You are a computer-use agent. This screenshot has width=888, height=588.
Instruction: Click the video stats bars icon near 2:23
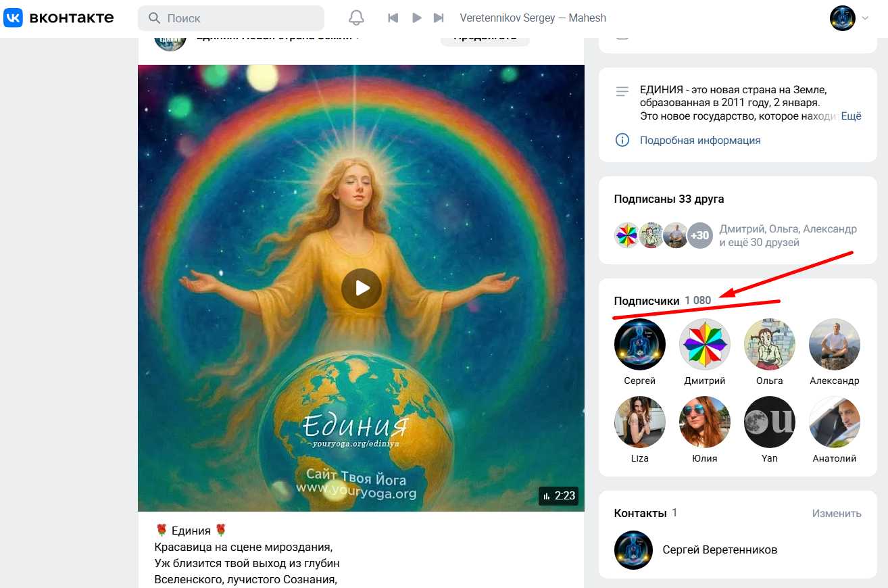click(x=545, y=495)
